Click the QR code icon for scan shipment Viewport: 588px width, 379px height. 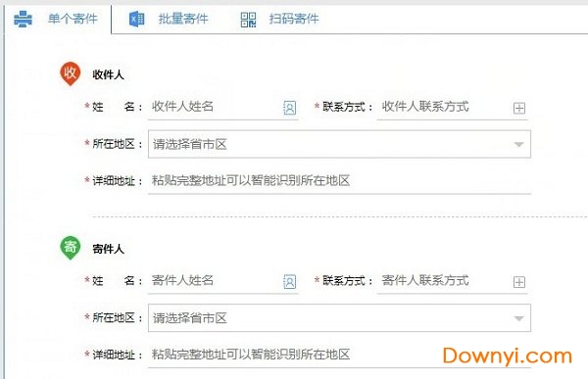point(248,20)
